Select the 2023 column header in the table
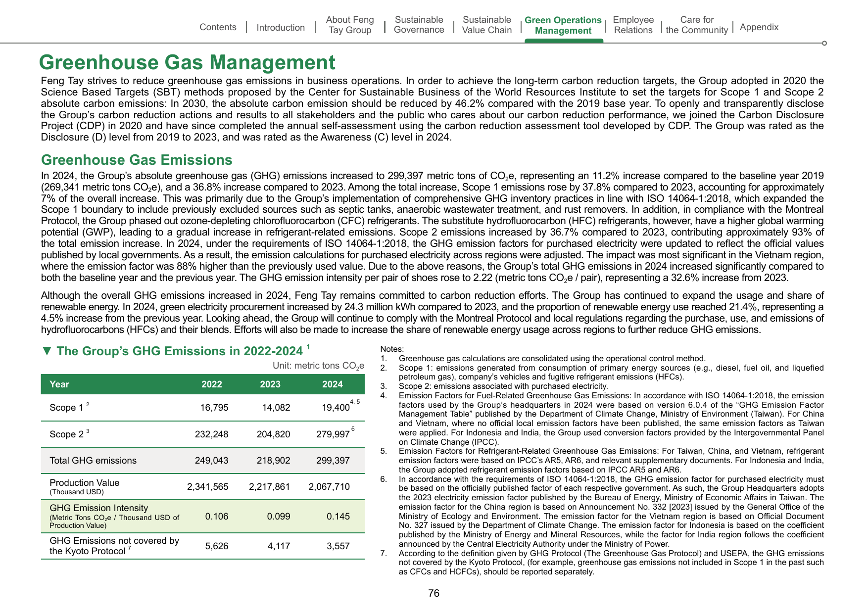 (270, 384)
